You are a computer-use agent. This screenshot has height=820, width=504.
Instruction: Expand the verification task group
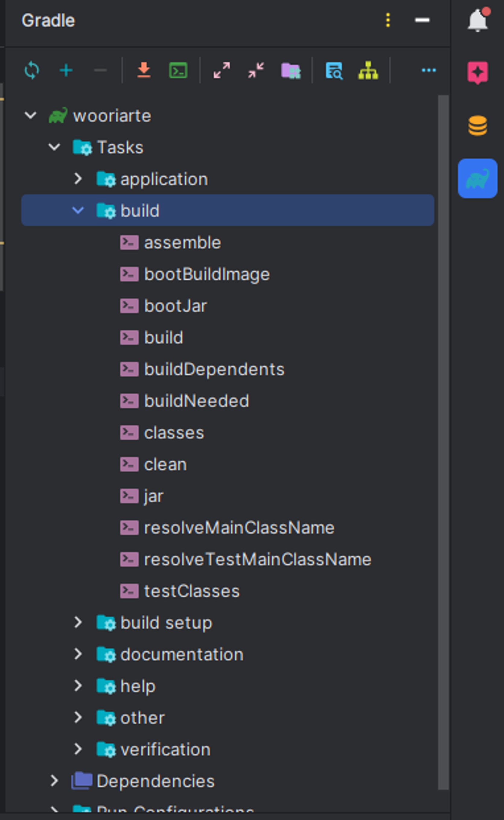click(78, 749)
